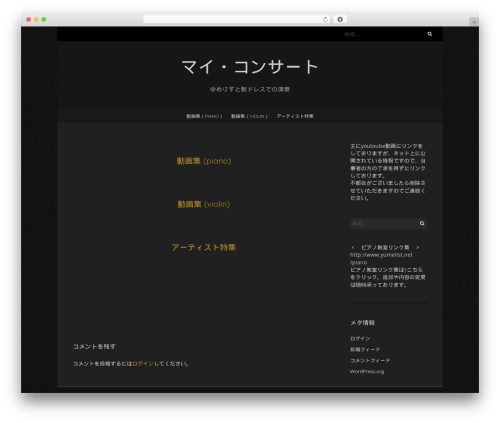
Task: Reload the page with the browser refresh icon
Action: tap(325, 19)
